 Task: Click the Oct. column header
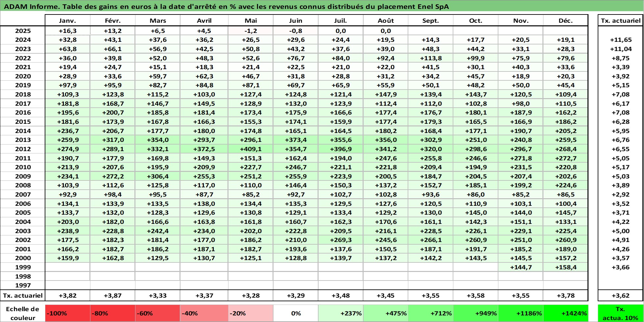click(x=475, y=20)
